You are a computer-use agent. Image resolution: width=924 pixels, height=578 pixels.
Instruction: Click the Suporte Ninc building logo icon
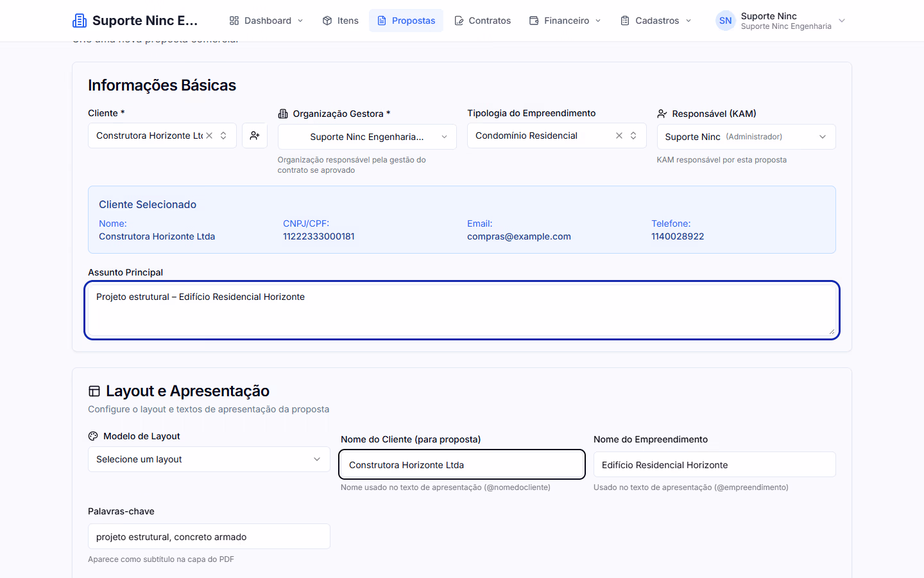click(80, 21)
